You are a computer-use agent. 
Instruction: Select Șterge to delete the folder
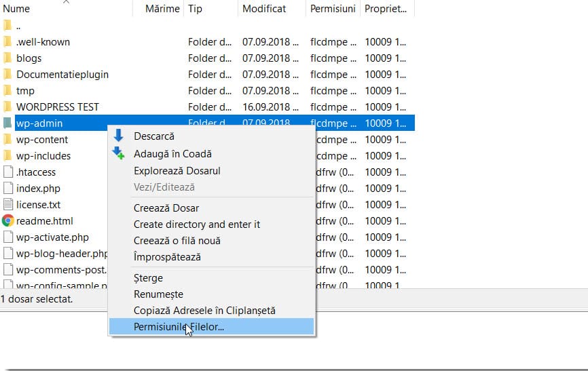148,278
